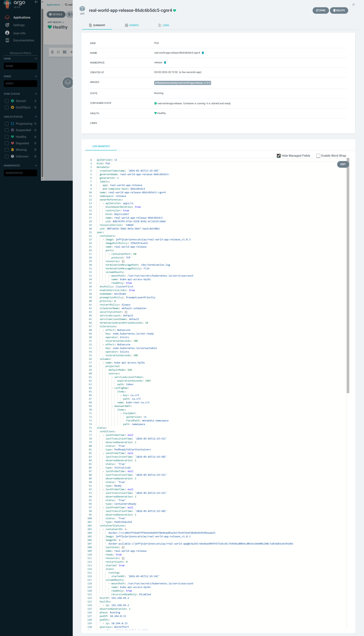
Task: Enable Word Wrap checkbox
Action: 318,156
